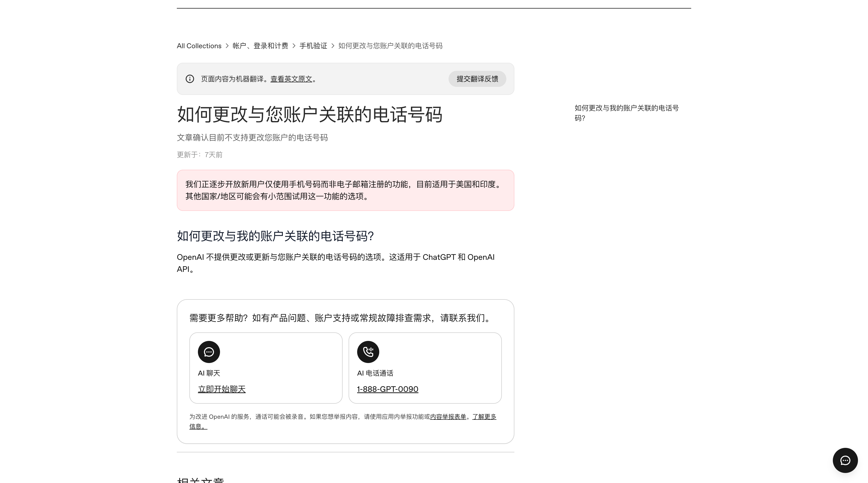
Task: Click the AI 电话通话 label
Action: [x=375, y=373]
